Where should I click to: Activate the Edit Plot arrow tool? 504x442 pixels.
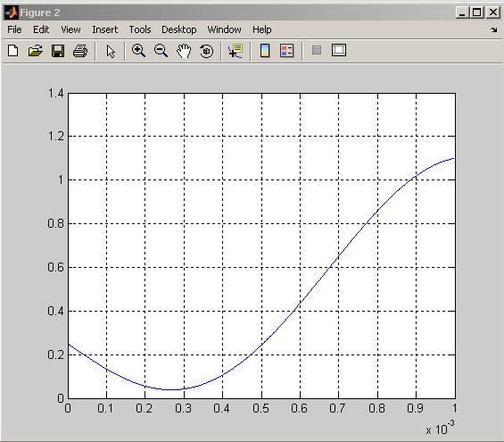point(111,51)
